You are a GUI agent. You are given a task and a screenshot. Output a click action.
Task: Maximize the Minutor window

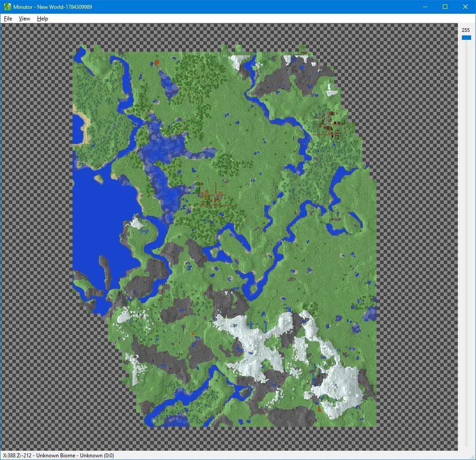tap(445, 7)
